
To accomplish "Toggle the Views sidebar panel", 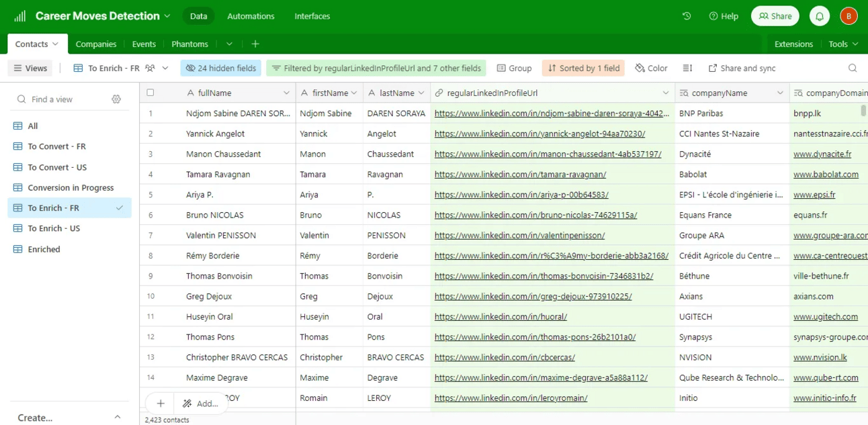I will coord(30,68).
